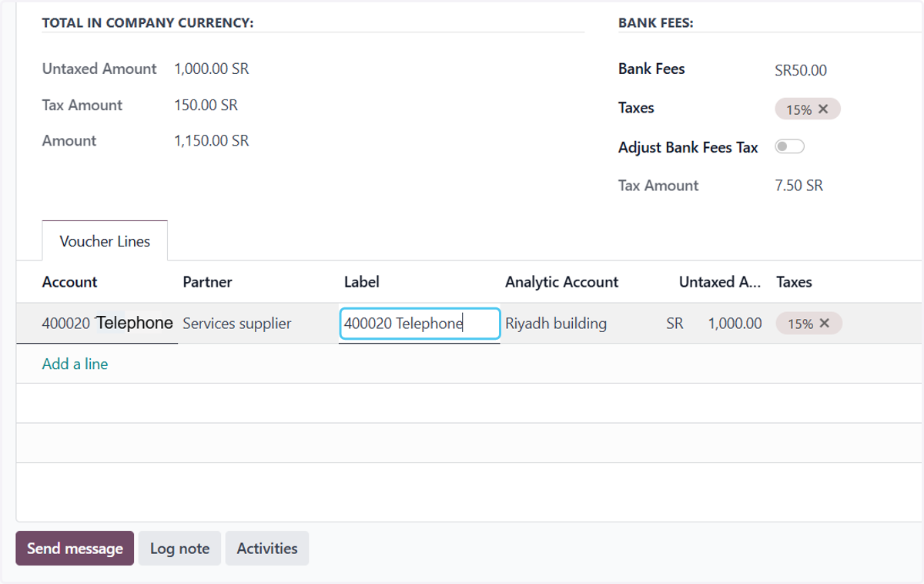Screen dimensions: 924x584
Task: Open the Account cell 400020 Telephone
Action: click(x=107, y=324)
